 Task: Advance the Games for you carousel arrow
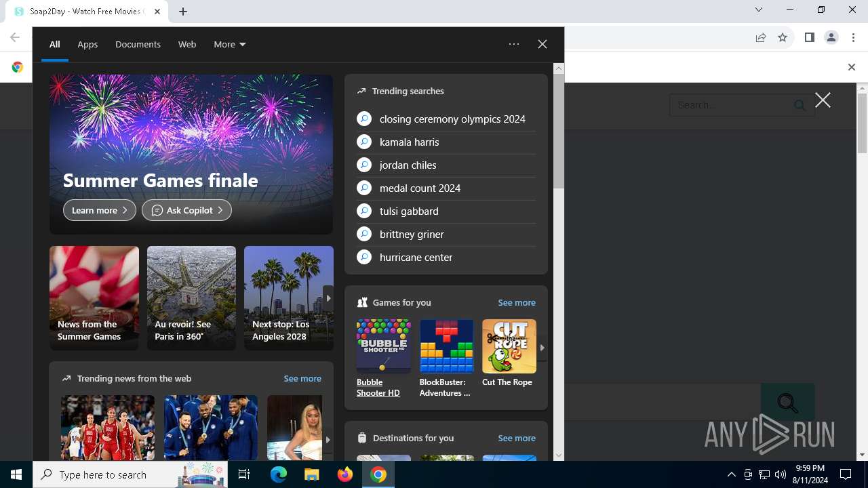542,347
